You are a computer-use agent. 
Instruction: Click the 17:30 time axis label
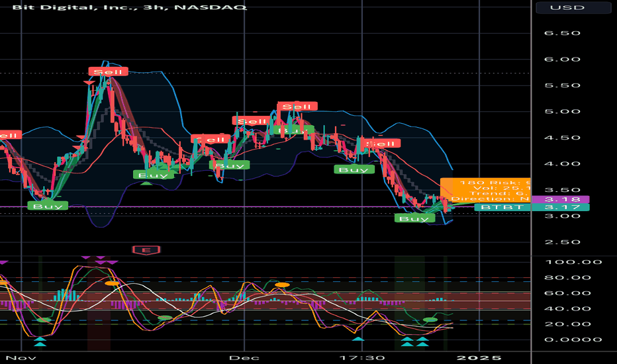pyautogui.click(x=361, y=357)
